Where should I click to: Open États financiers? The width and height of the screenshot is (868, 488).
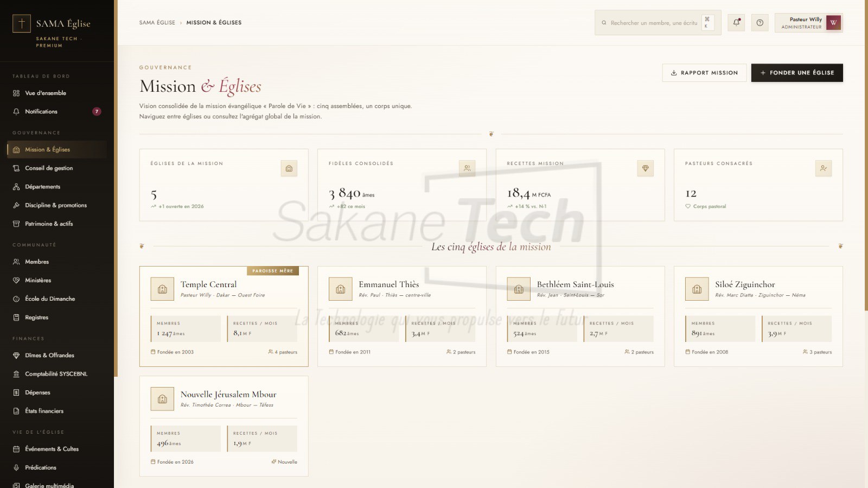[57, 411]
